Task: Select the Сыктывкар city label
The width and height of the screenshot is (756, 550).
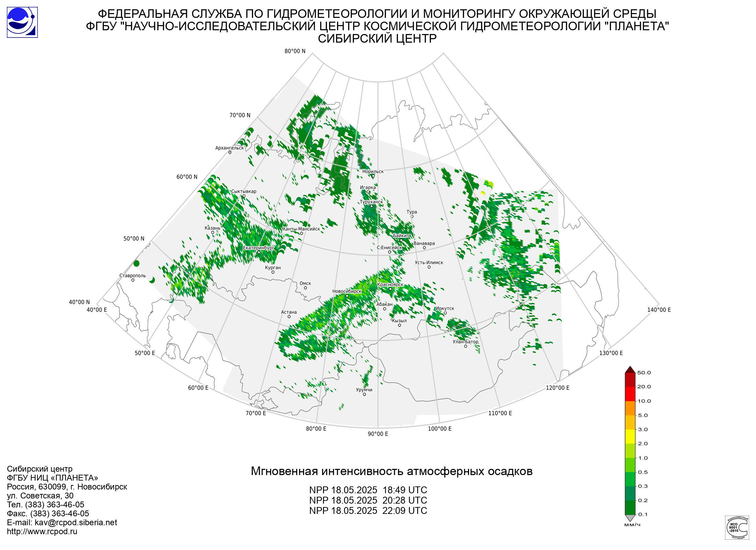Action: 244,191
